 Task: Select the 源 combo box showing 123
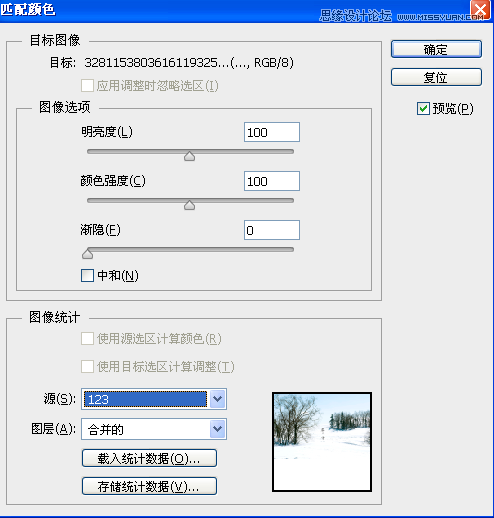154,399
